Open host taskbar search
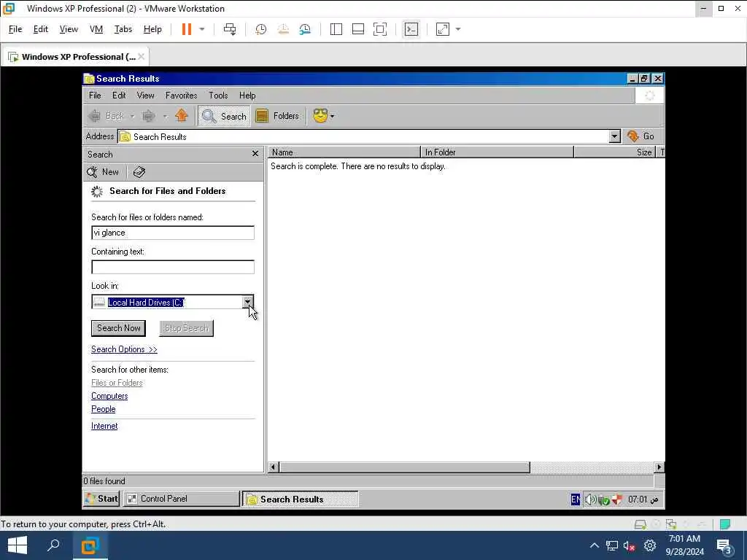The width and height of the screenshot is (747, 560). pyautogui.click(x=53, y=545)
